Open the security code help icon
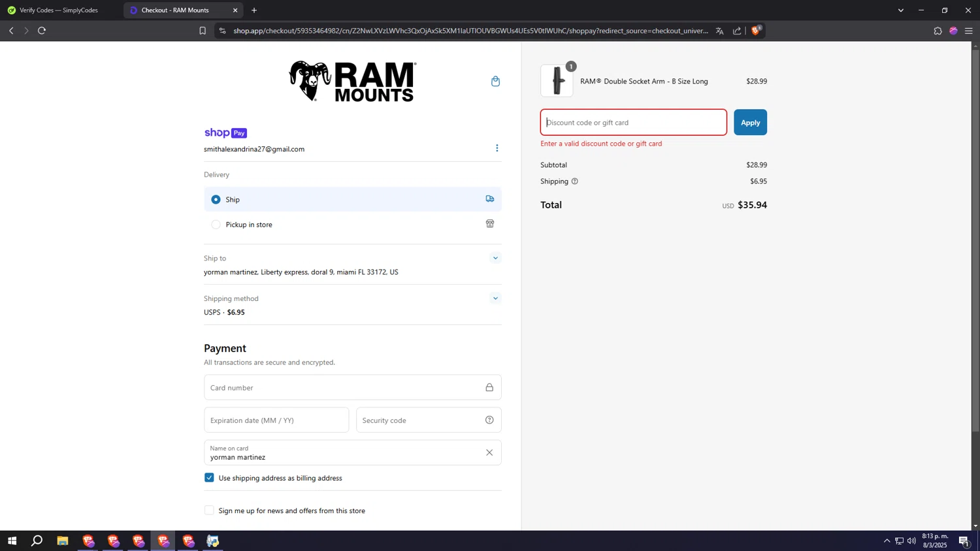This screenshot has width=980, height=551. pyautogui.click(x=489, y=420)
